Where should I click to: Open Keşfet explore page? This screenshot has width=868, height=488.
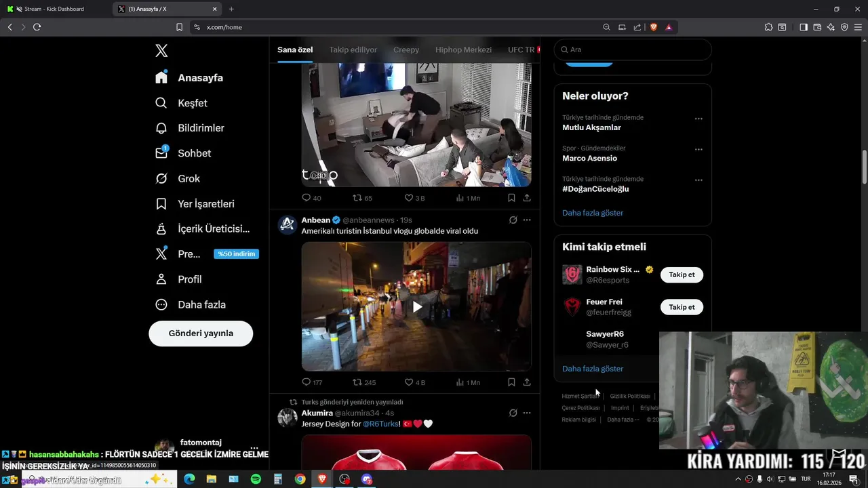click(x=181, y=103)
